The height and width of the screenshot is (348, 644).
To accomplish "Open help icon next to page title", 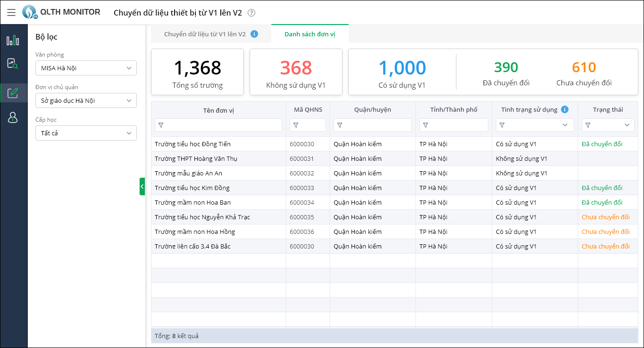I will coord(251,13).
